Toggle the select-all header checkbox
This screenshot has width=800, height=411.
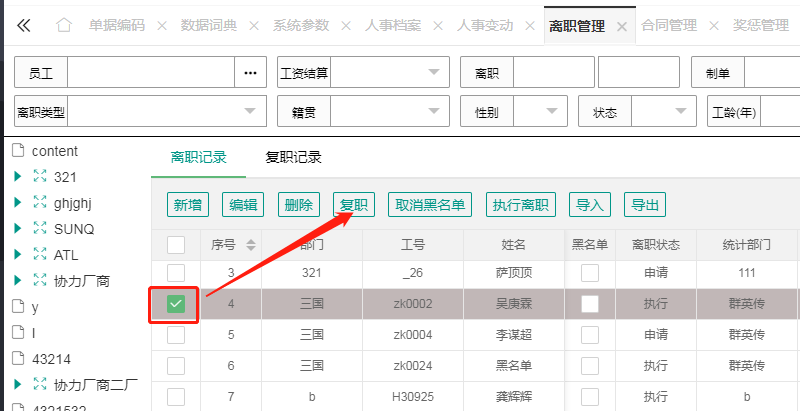pos(176,244)
